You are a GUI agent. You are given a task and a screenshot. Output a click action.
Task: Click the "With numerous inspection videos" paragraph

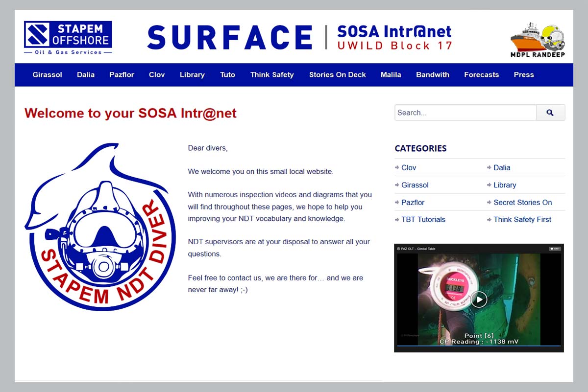pyautogui.click(x=280, y=207)
